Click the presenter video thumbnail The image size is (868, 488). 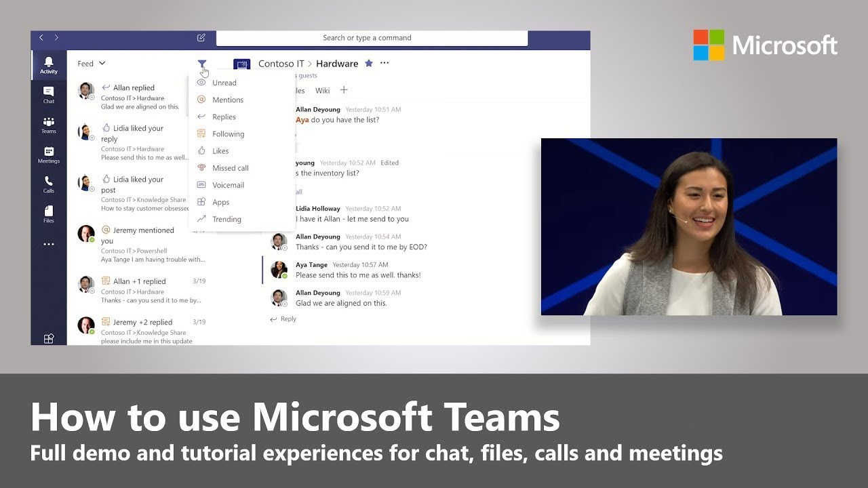point(689,226)
